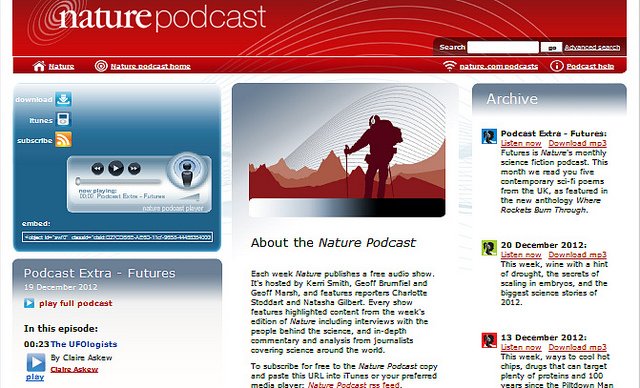Image resolution: width=640 pixels, height=388 pixels.
Task: Click the wifi icon beside nature.com podcasts
Action: pos(449,66)
